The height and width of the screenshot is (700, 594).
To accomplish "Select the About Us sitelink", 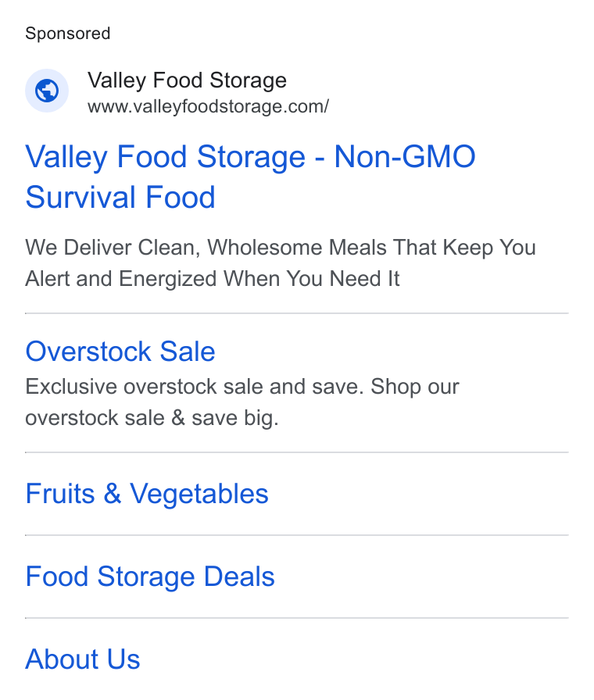I will tap(83, 659).
